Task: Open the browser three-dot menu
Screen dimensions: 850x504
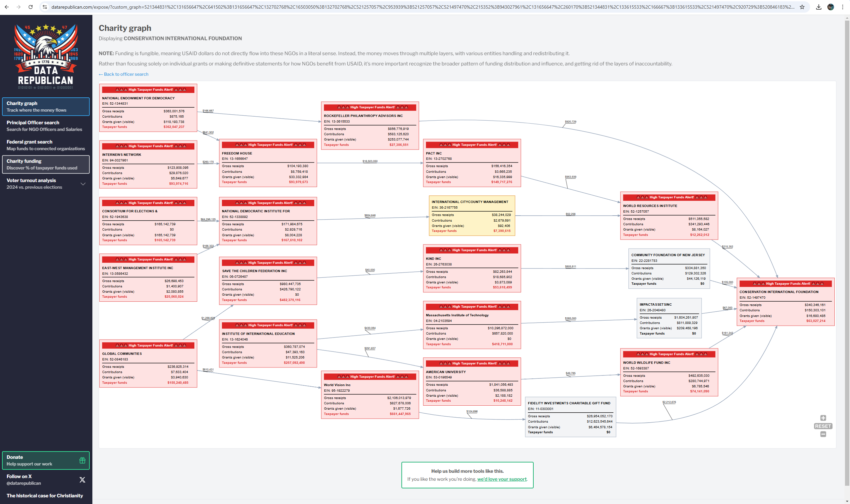Action: click(843, 7)
